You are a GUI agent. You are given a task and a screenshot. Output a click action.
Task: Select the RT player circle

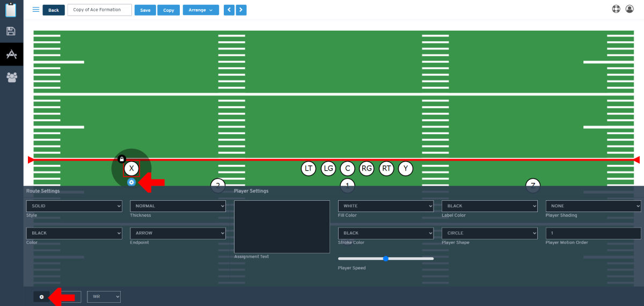pos(386,169)
